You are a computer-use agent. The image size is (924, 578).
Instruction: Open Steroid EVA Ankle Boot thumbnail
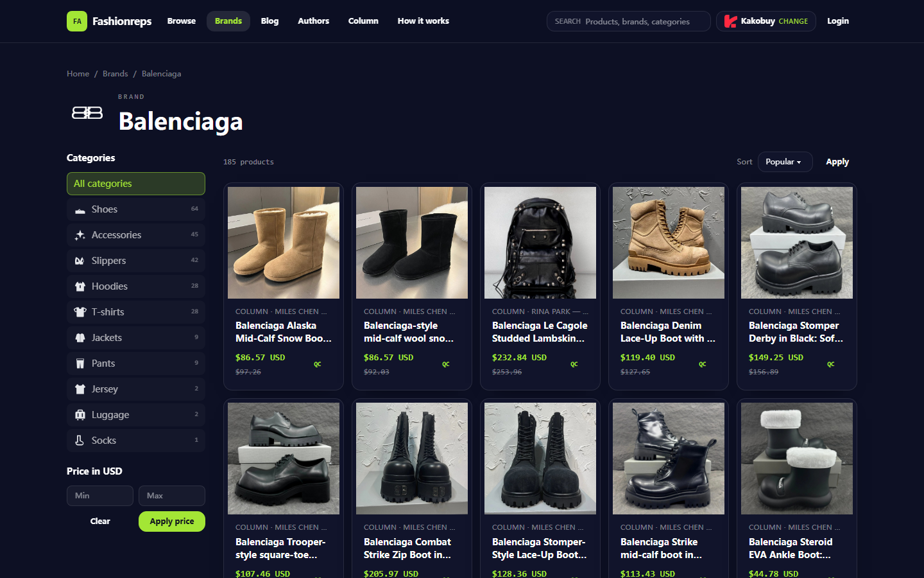tap(797, 459)
